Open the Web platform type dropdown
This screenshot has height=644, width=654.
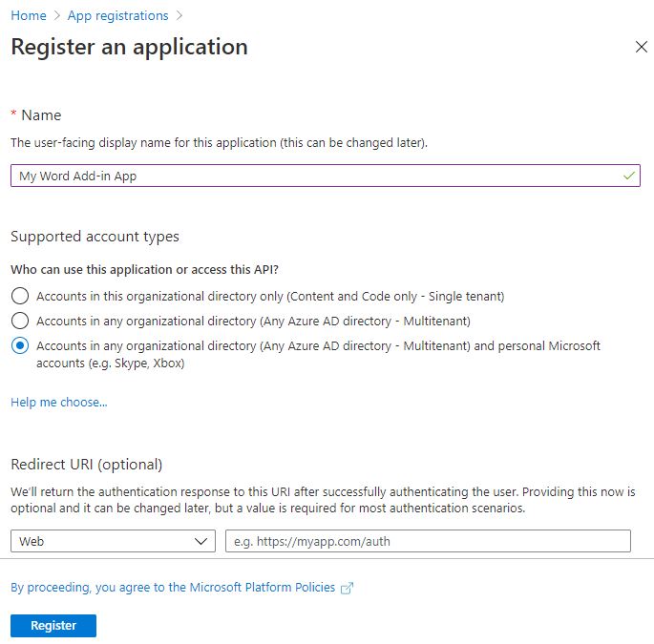point(113,541)
